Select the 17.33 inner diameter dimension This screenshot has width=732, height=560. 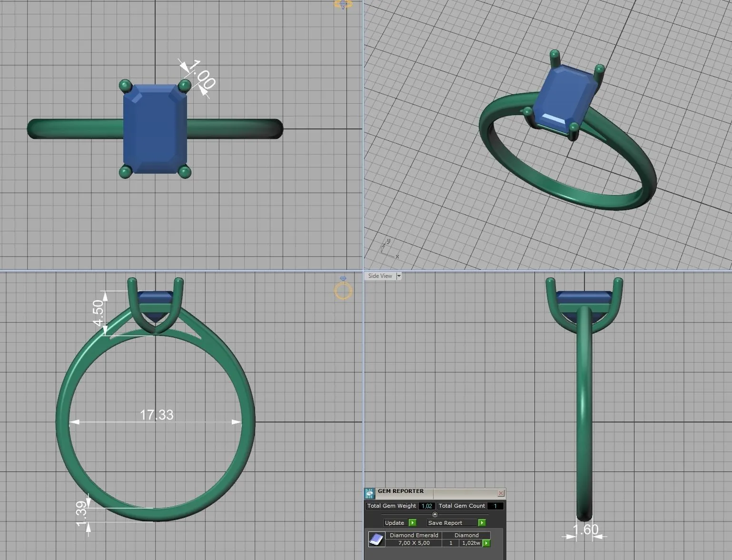[157, 415]
